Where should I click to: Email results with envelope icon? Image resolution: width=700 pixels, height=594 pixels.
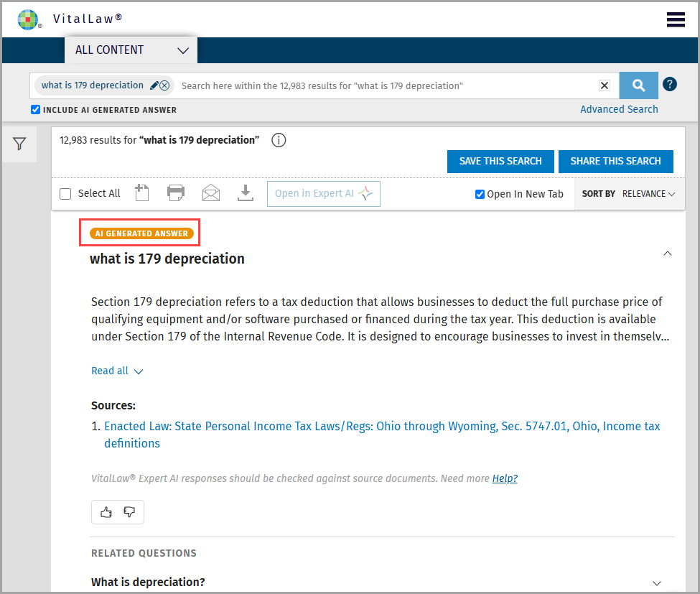pyautogui.click(x=210, y=193)
